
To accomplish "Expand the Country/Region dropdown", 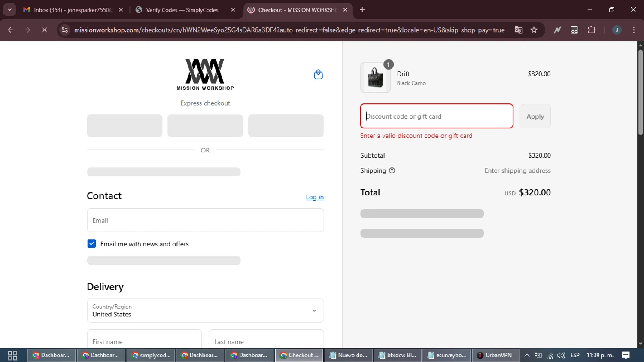I will 205,310.
